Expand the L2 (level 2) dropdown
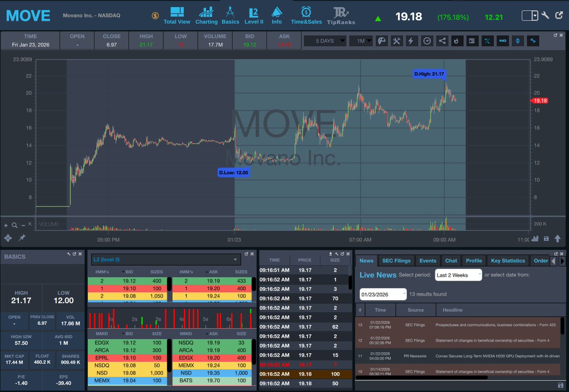This screenshot has width=569, height=392. 166,259
